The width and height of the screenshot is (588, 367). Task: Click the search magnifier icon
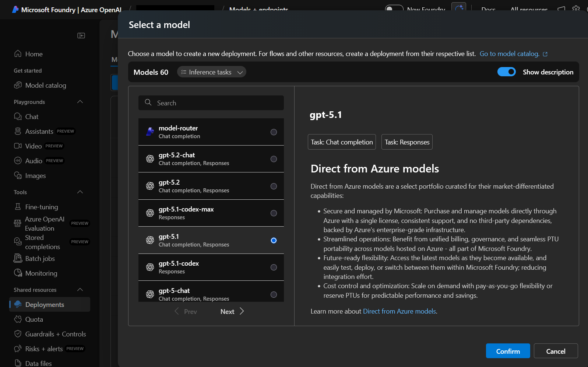click(148, 102)
